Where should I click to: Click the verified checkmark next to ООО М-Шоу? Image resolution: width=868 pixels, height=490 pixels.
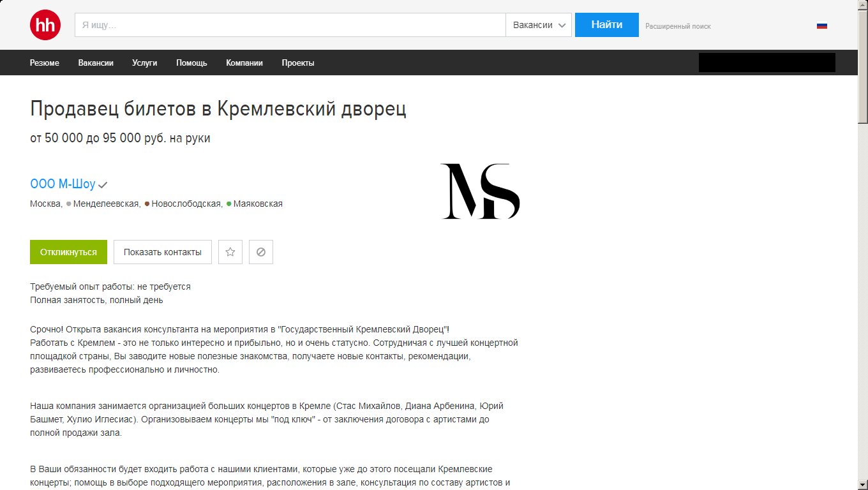coord(103,185)
